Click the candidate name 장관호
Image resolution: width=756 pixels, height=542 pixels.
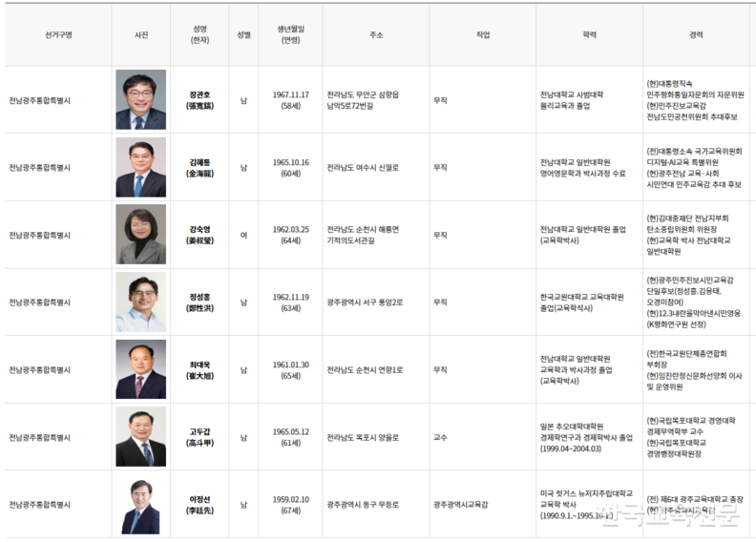pyautogui.click(x=199, y=94)
